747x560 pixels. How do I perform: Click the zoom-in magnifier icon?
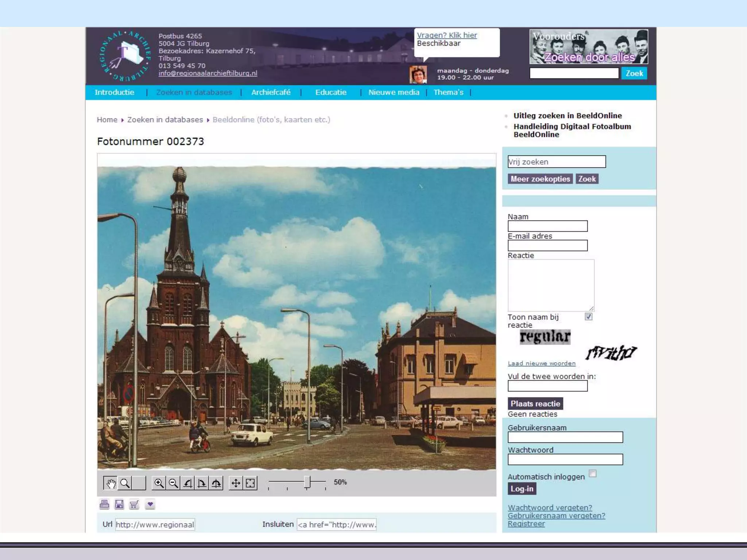[159, 483]
